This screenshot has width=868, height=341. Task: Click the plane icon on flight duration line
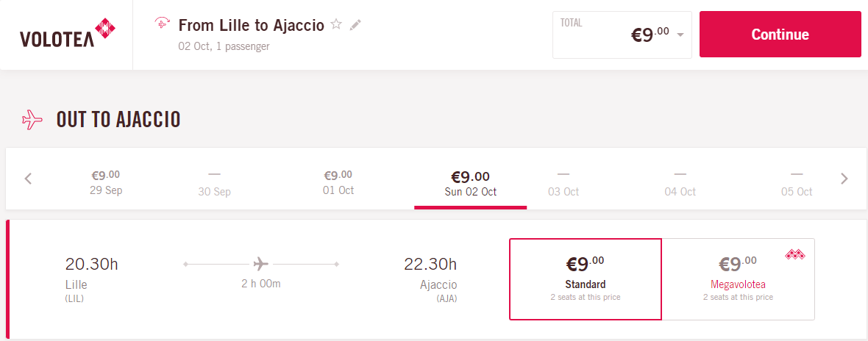(260, 264)
